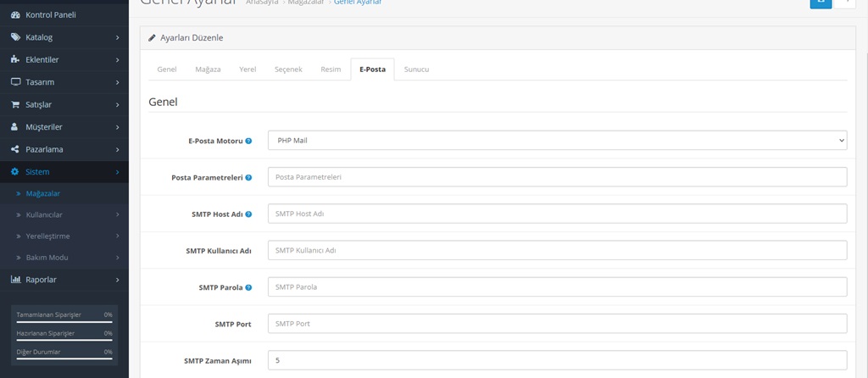This screenshot has height=378, width=868.
Task: Click the SMTP Host Adı input field
Action: pyautogui.click(x=558, y=214)
